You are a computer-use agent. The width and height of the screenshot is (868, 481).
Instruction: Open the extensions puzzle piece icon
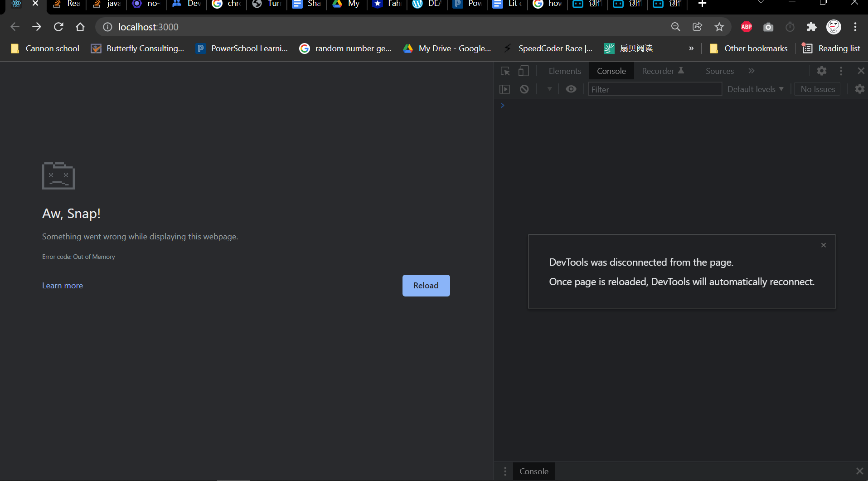pos(812,27)
